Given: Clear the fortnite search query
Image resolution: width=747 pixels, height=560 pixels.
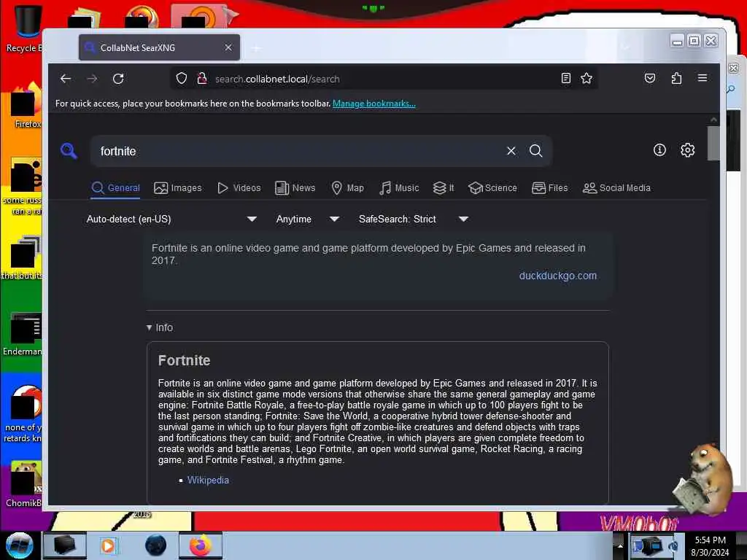Looking at the screenshot, I should (511, 151).
